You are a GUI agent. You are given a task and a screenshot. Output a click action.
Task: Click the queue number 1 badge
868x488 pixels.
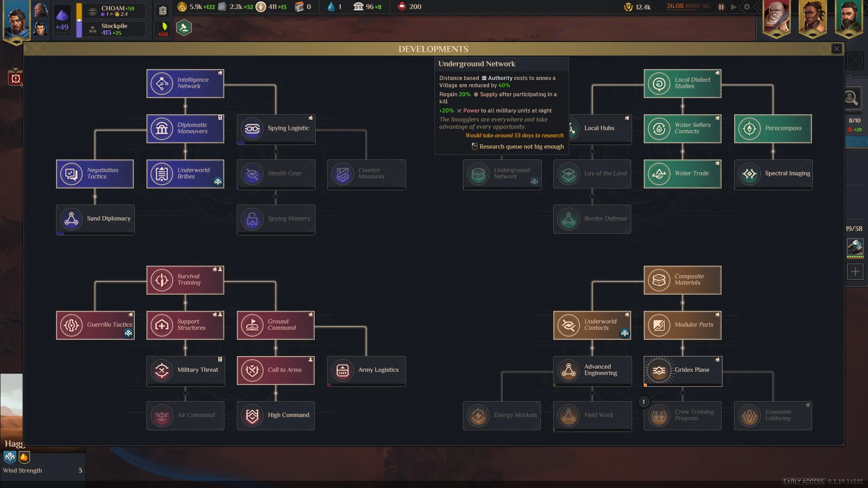point(644,402)
